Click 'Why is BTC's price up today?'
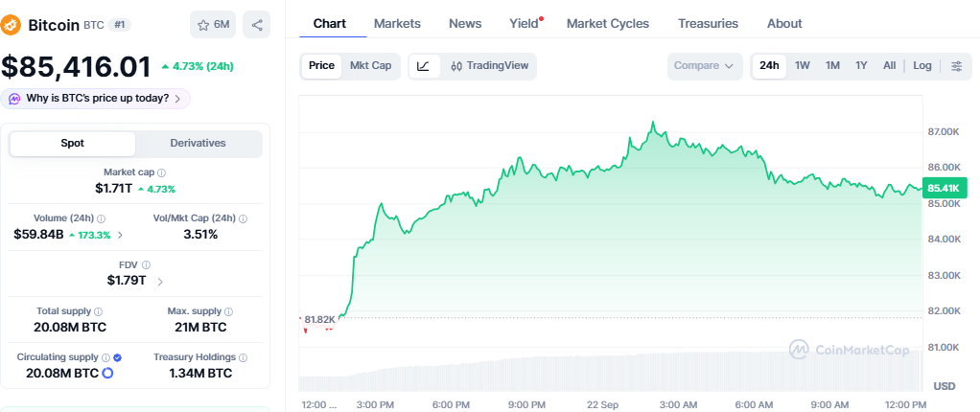Screen dimensions: 980x412 coord(98,99)
